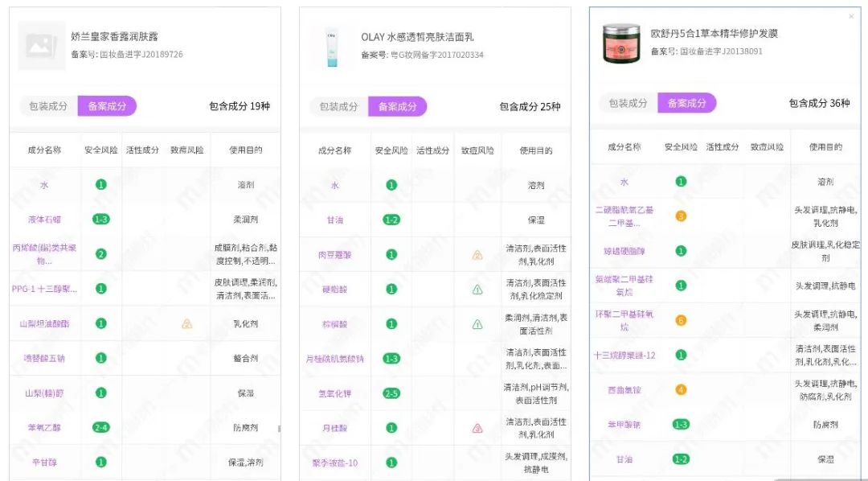Screen dimensions: 868x481
Task: Click placeholder product image of 娇兰皇家香露润肤露
Action: [x=42, y=46]
